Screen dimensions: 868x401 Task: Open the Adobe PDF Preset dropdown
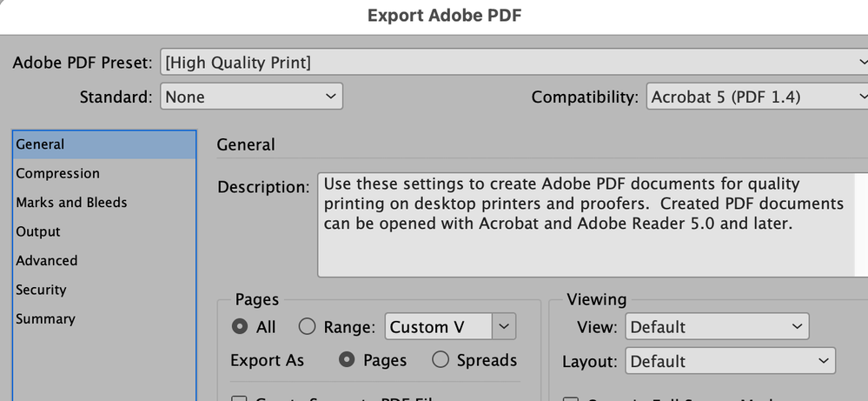[x=513, y=63]
